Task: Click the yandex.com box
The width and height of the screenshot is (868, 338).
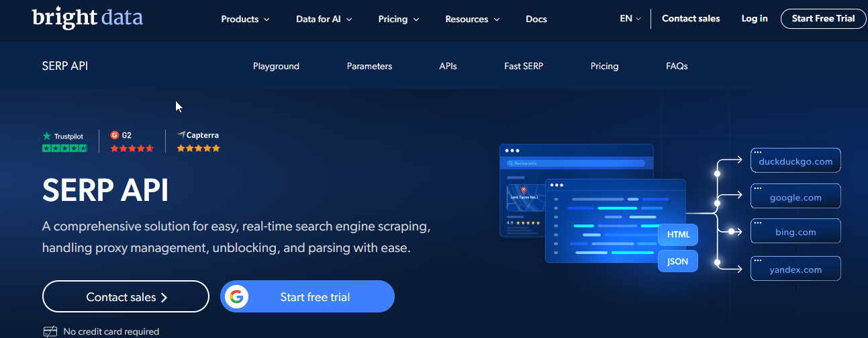Action: (x=795, y=269)
